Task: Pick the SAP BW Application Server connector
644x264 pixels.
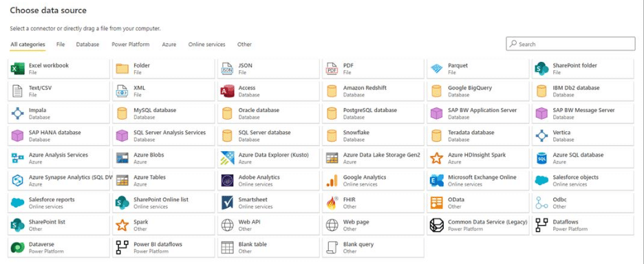Action: (x=477, y=113)
